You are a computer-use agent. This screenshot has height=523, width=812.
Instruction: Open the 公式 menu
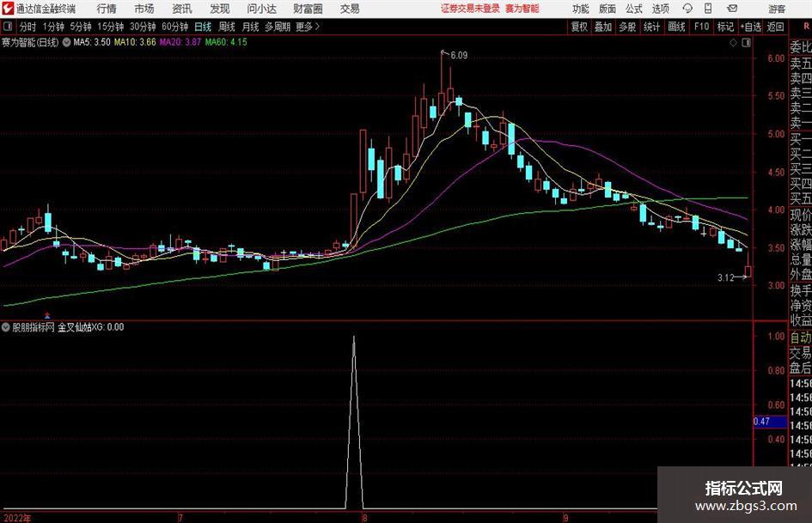point(634,9)
